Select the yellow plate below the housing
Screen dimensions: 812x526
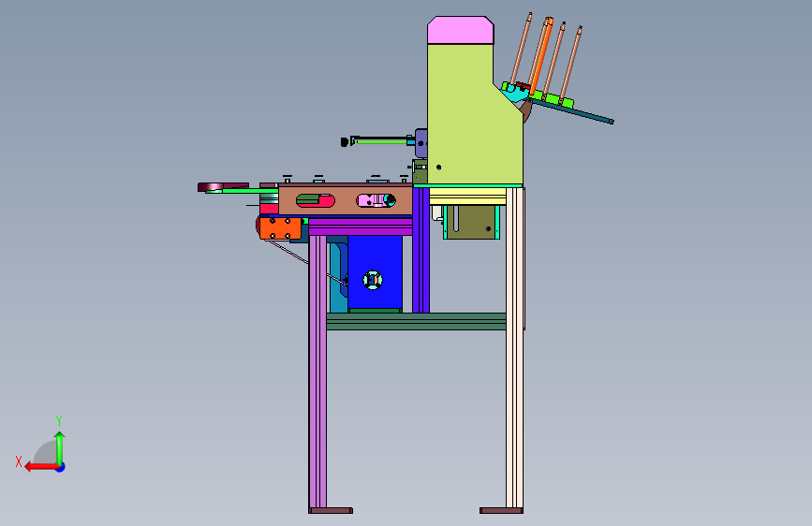(x=467, y=197)
